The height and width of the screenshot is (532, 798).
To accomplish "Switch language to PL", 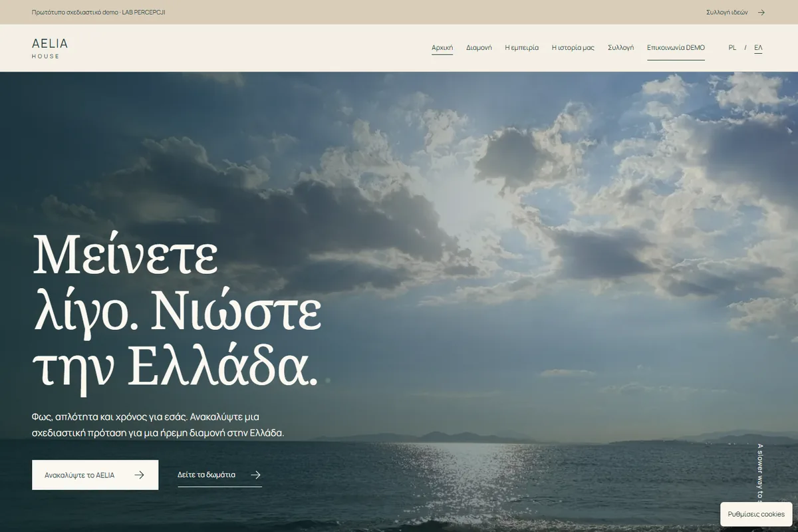I will [732, 48].
